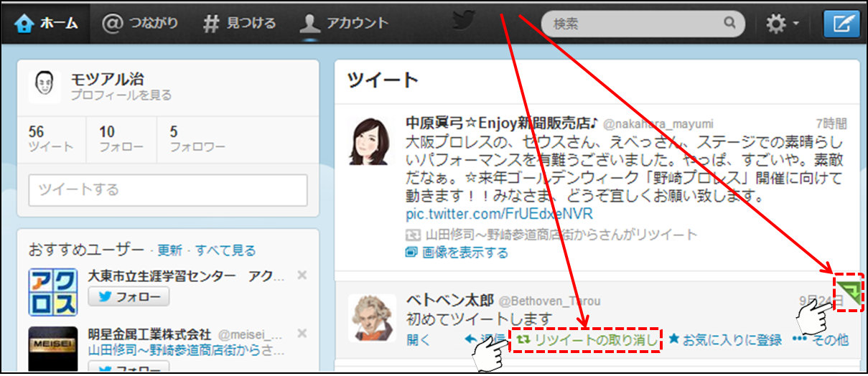Viewport: 868px width, 376px height.
Task: Click the green retweeted corner badge
Action: point(849,291)
